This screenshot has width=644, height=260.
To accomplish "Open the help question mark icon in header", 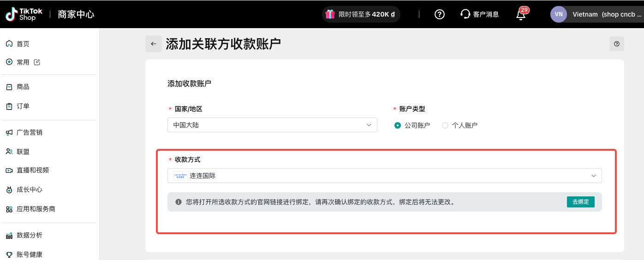I will point(440,14).
